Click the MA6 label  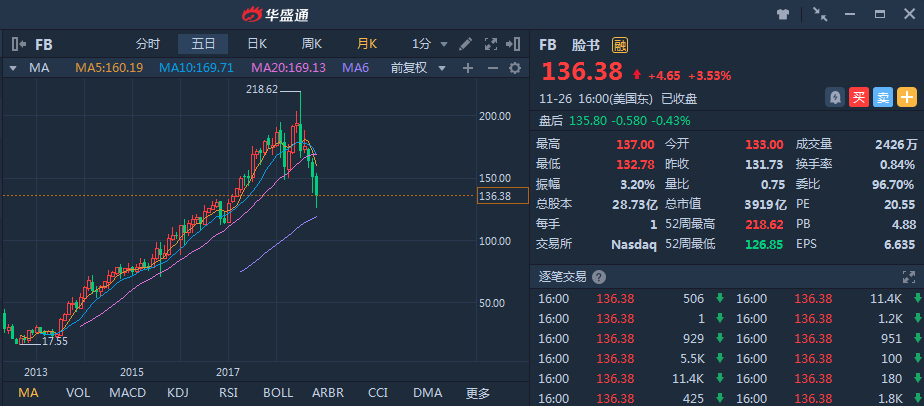click(355, 68)
